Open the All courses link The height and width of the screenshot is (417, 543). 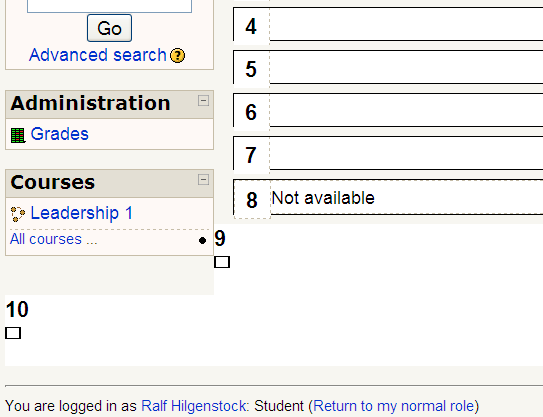click(x=54, y=239)
